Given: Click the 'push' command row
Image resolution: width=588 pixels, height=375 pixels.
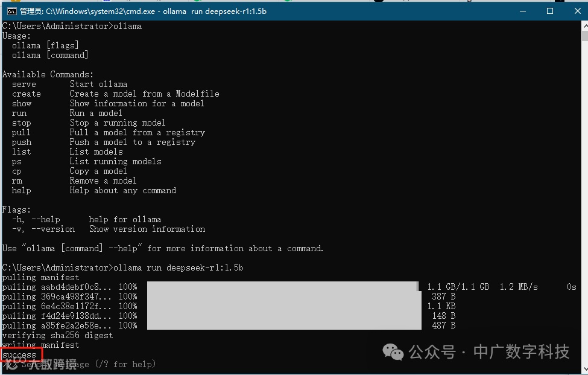Looking at the screenshot, I should [104, 143].
